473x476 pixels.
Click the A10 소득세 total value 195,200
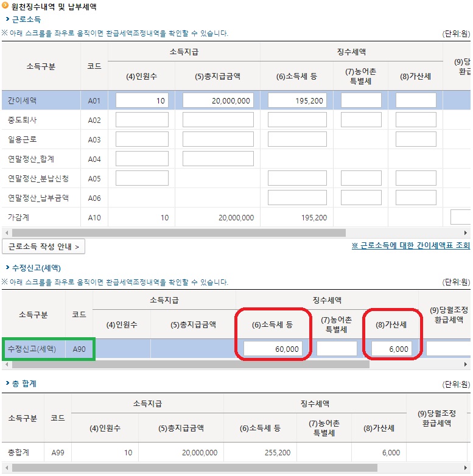point(314,217)
